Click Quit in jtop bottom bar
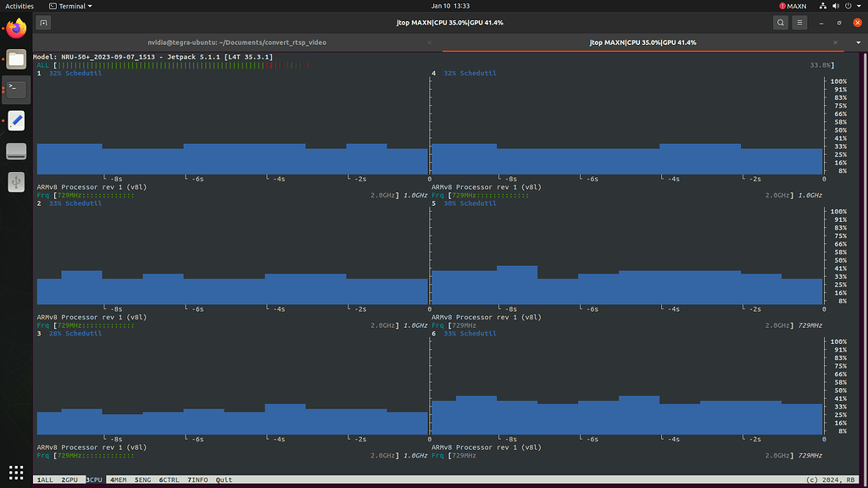The image size is (868, 488). pos(224,480)
